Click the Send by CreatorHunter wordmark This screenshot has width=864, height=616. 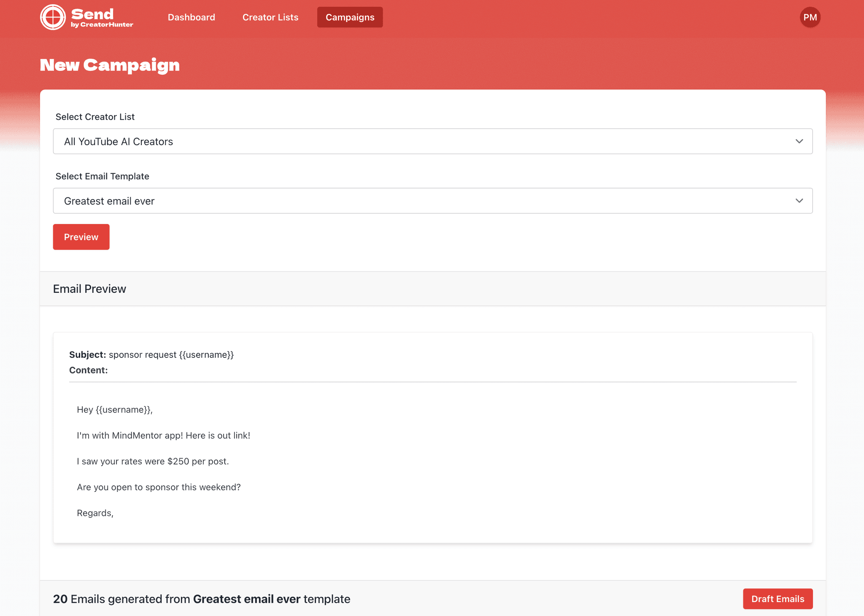click(102, 18)
